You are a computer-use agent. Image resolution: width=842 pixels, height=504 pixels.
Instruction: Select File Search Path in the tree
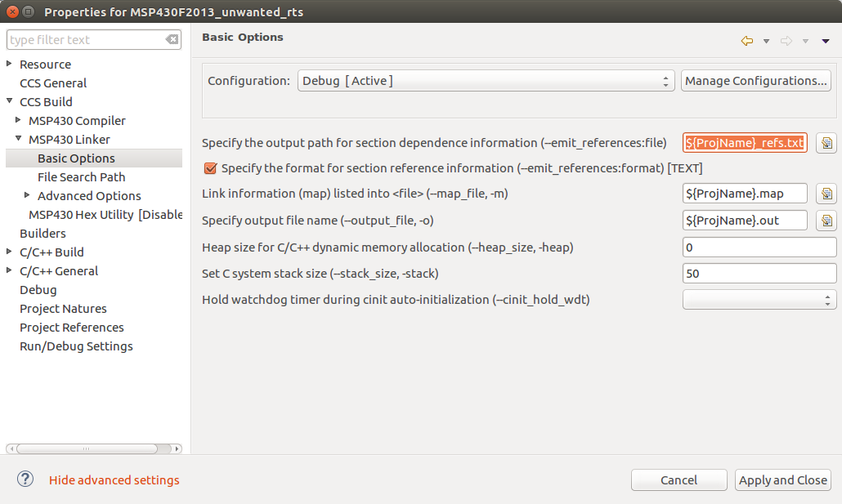point(81,176)
